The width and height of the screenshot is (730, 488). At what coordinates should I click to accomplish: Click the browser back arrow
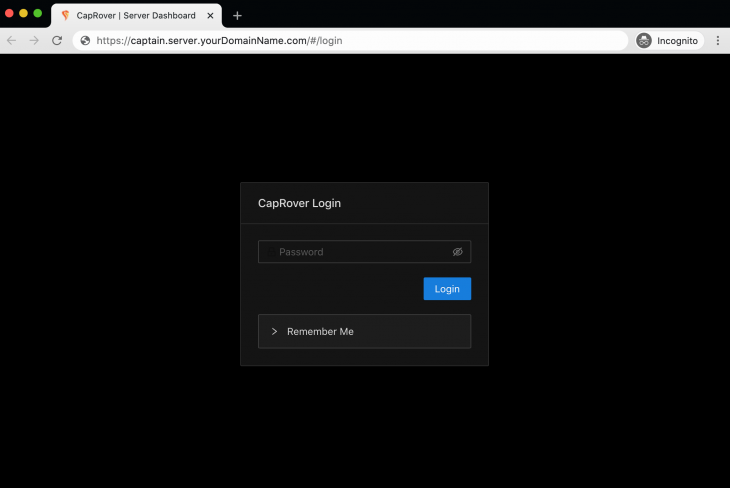point(12,41)
